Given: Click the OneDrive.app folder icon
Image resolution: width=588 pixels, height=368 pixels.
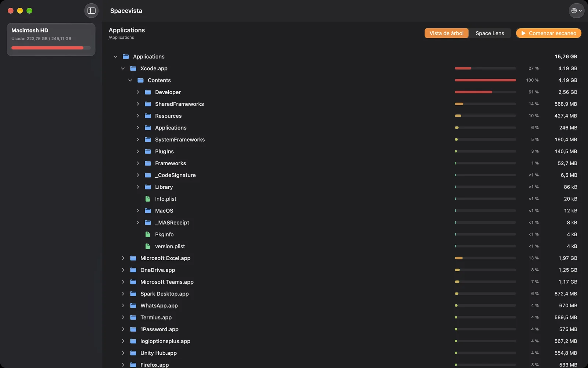Looking at the screenshot, I should pos(133,270).
